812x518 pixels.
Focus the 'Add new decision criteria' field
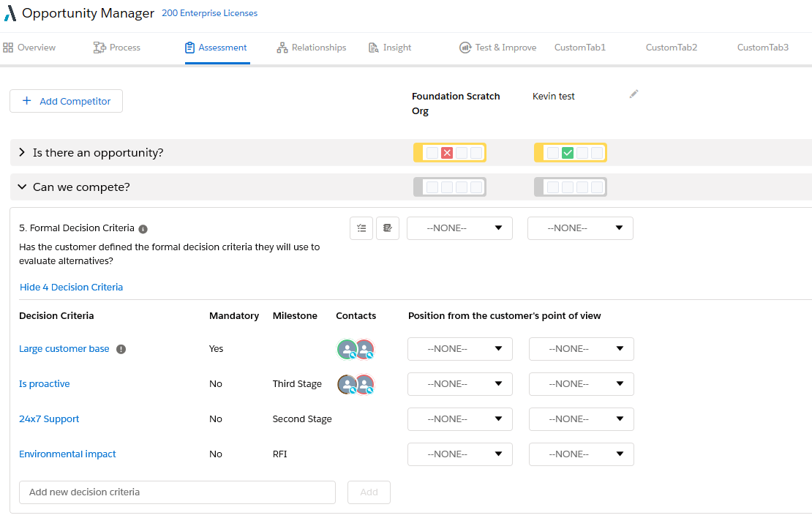pyautogui.click(x=177, y=492)
